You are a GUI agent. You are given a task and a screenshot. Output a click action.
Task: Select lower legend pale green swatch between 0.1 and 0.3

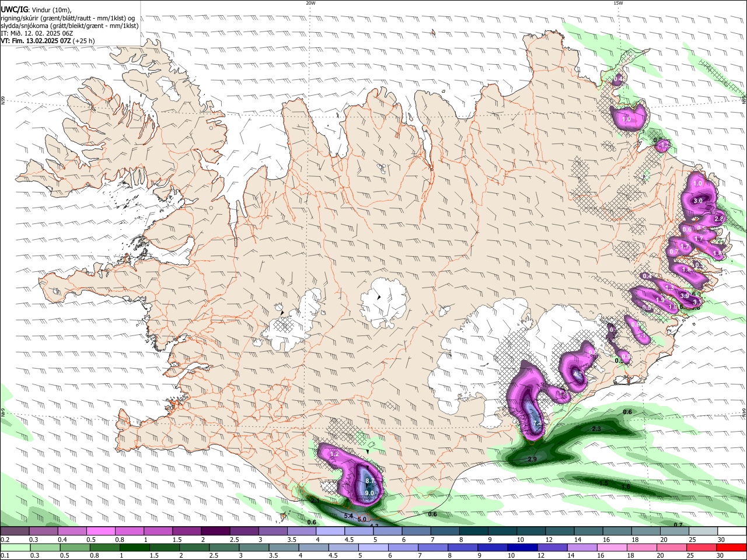tap(15, 547)
